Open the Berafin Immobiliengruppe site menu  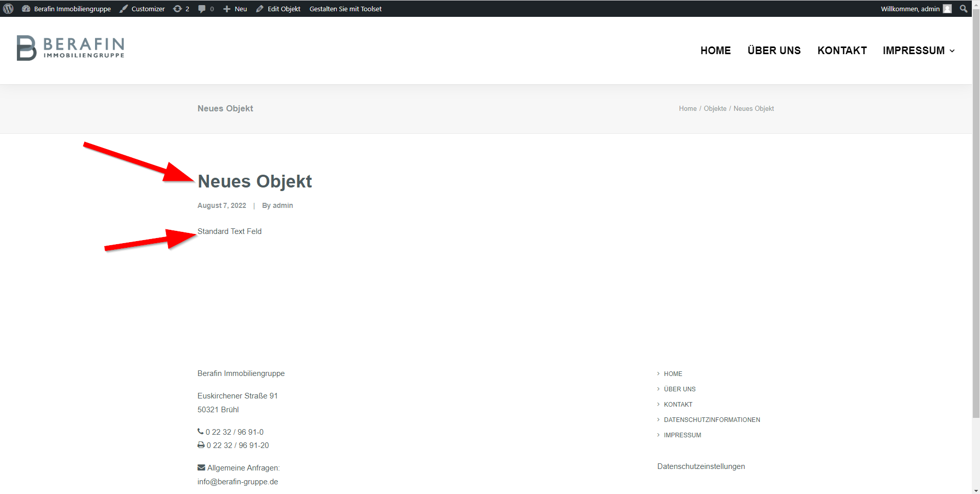[x=66, y=9]
